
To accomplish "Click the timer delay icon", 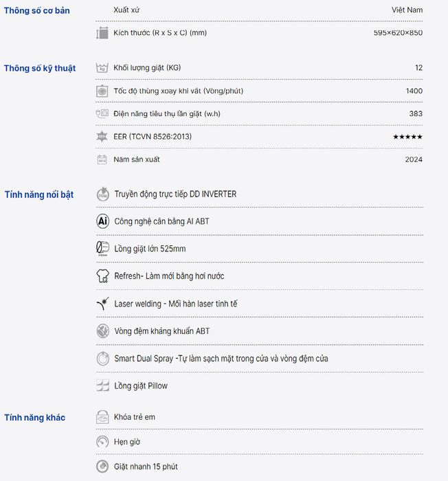I will point(102,442).
